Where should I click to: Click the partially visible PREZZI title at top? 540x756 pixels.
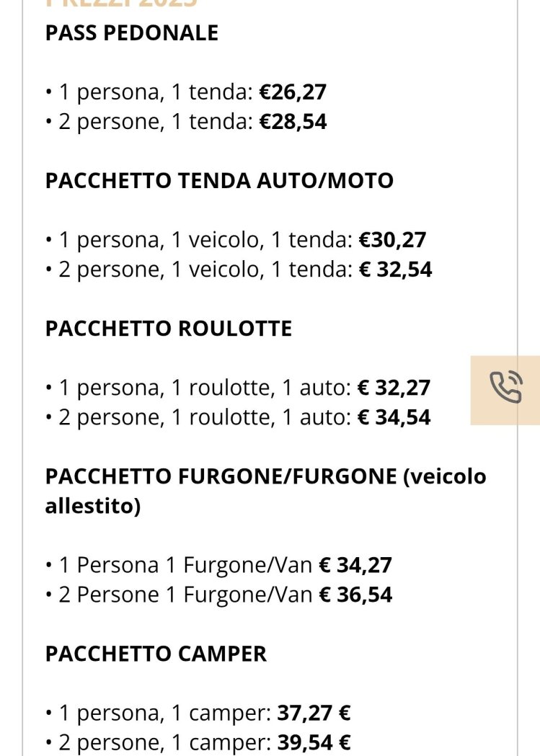point(121,3)
